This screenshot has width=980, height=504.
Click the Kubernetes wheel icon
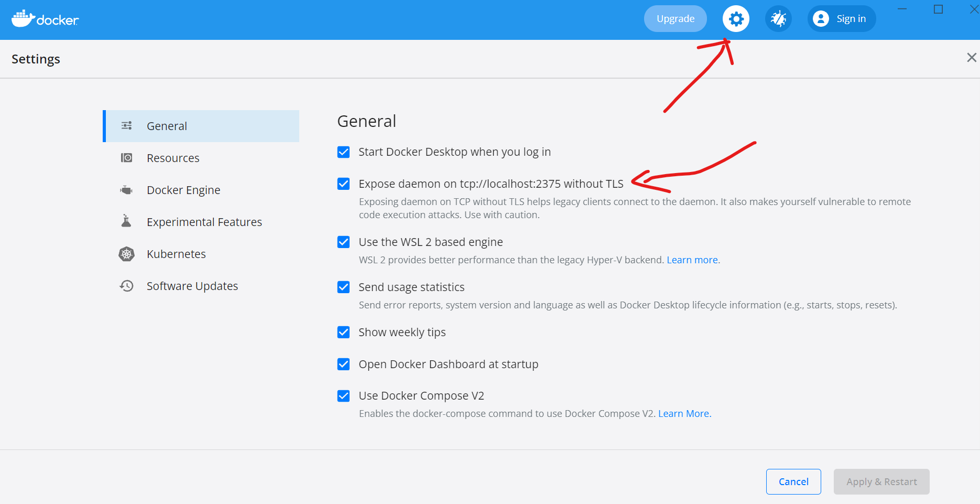coord(126,254)
